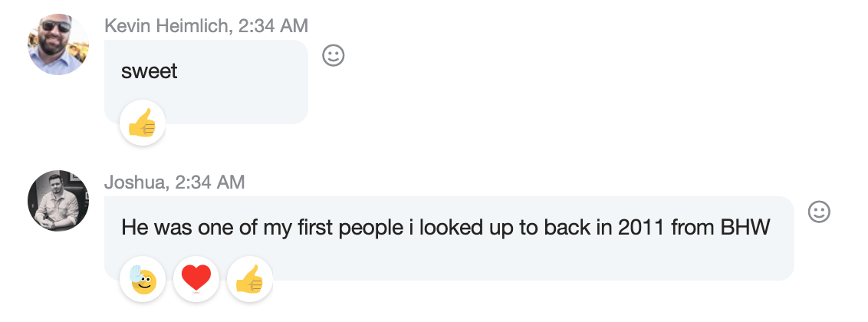Open the emoji picker for Joshua's message
The height and width of the screenshot is (322, 868).
pyautogui.click(x=819, y=212)
